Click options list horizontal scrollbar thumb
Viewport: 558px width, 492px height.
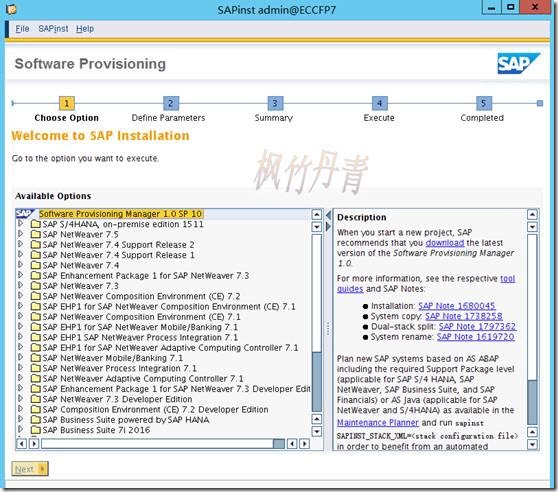coord(279,444)
